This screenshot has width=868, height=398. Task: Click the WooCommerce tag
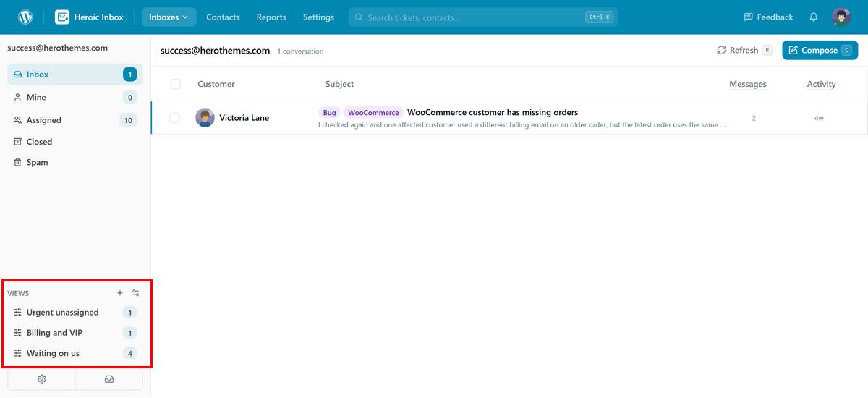click(x=373, y=113)
